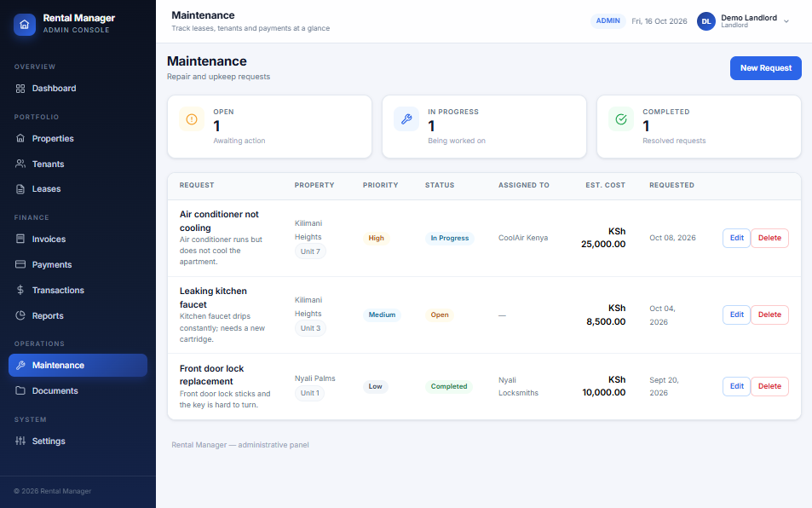
Task: Expand the Demo Landlord account dropdown chevron
Action: click(786, 21)
